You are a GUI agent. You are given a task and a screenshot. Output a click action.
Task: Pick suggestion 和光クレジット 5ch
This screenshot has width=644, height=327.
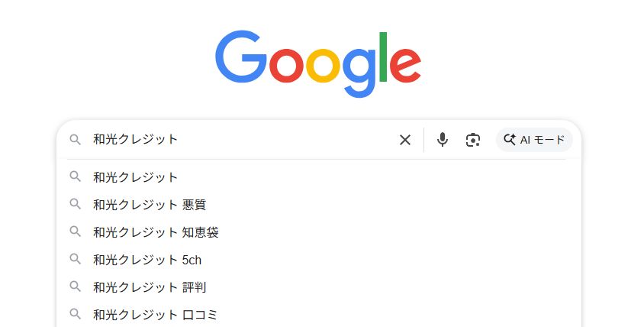click(147, 260)
